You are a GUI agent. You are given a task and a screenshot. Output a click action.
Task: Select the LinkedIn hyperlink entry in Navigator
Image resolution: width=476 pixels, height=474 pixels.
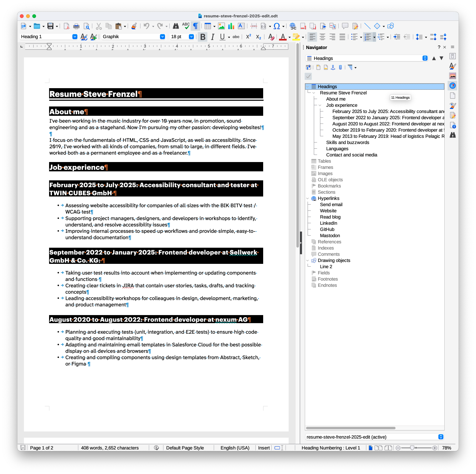328,223
